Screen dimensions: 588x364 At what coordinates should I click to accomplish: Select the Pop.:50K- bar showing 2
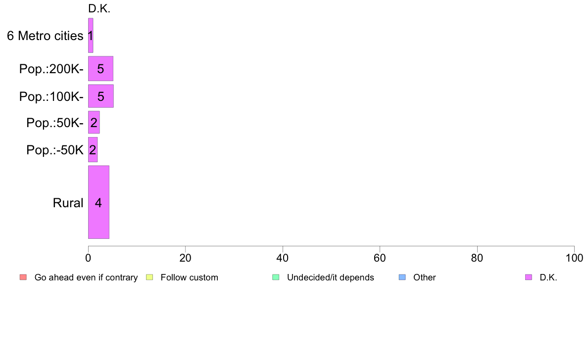click(x=94, y=122)
